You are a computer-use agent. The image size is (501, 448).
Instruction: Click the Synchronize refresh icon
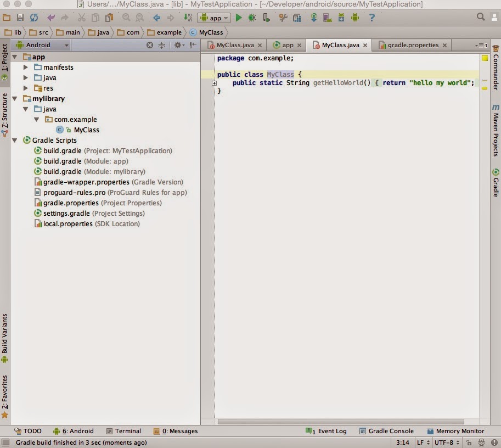tap(34, 18)
